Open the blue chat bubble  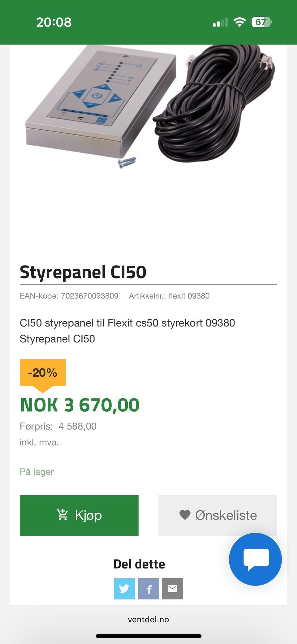(255, 559)
